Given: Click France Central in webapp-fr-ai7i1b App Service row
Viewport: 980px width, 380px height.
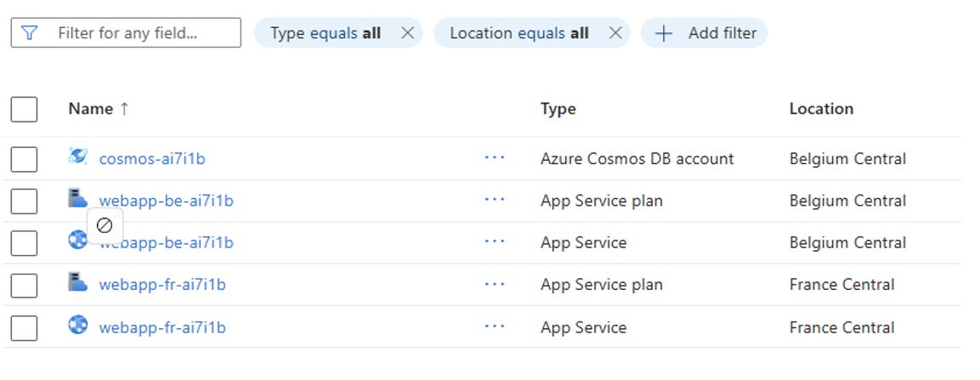Looking at the screenshot, I should 841,327.
